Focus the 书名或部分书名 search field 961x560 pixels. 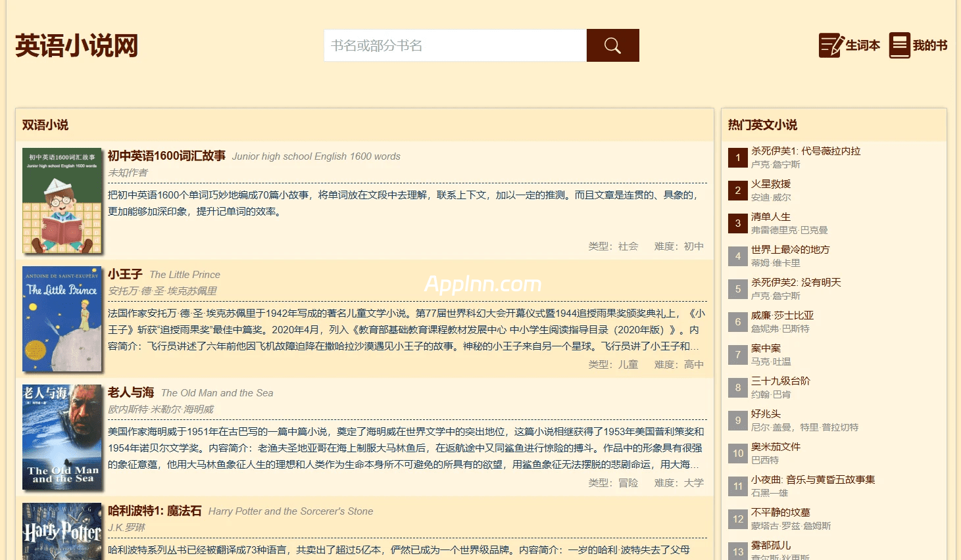[455, 45]
